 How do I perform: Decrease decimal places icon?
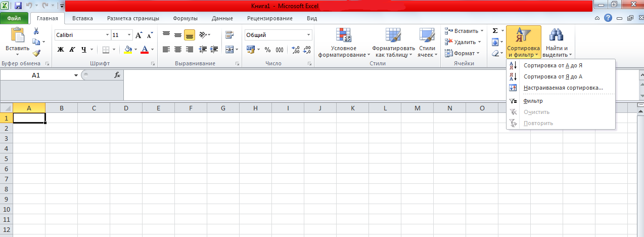click(307, 50)
